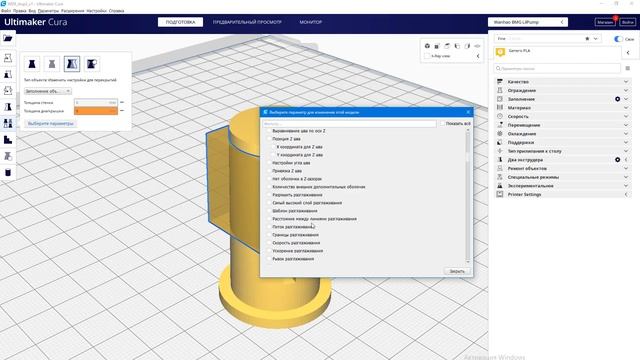Open the Wanhao printer selector dropdown
Viewport: 640px width, 360px height.
[528, 22]
